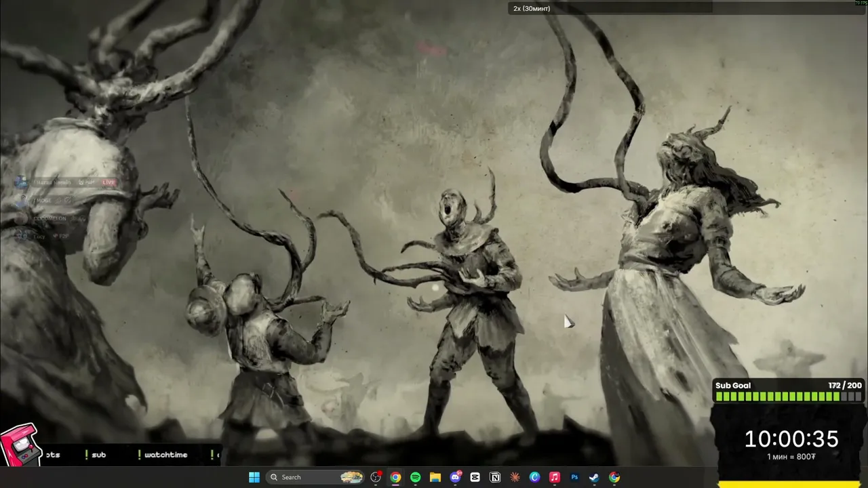Click the 172 / 200 sub count
The image size is (868, 488).
tap(845, 386)
